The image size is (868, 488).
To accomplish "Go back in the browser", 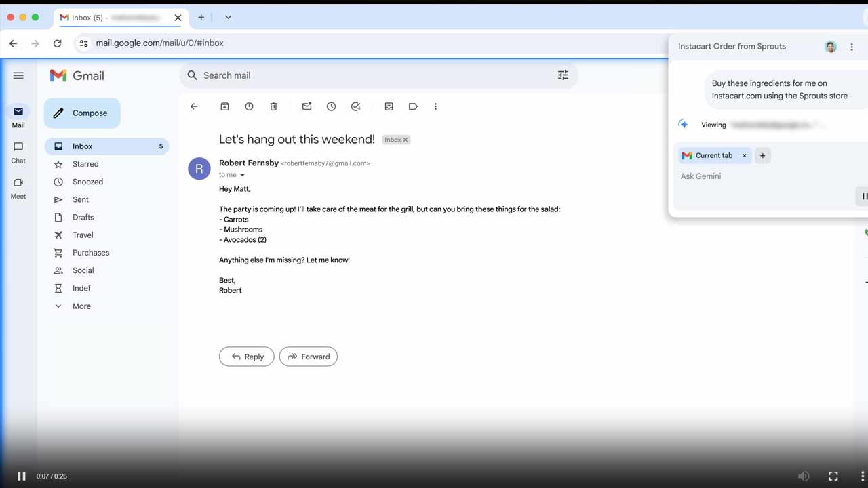I will click(x=13, y=43).
